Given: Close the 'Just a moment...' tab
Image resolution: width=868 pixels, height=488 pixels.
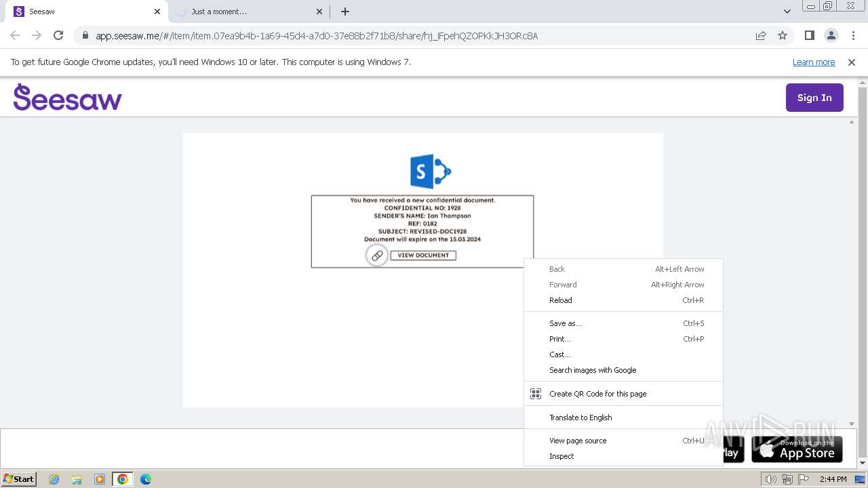Looking at the screenshot, I should 319,12.
